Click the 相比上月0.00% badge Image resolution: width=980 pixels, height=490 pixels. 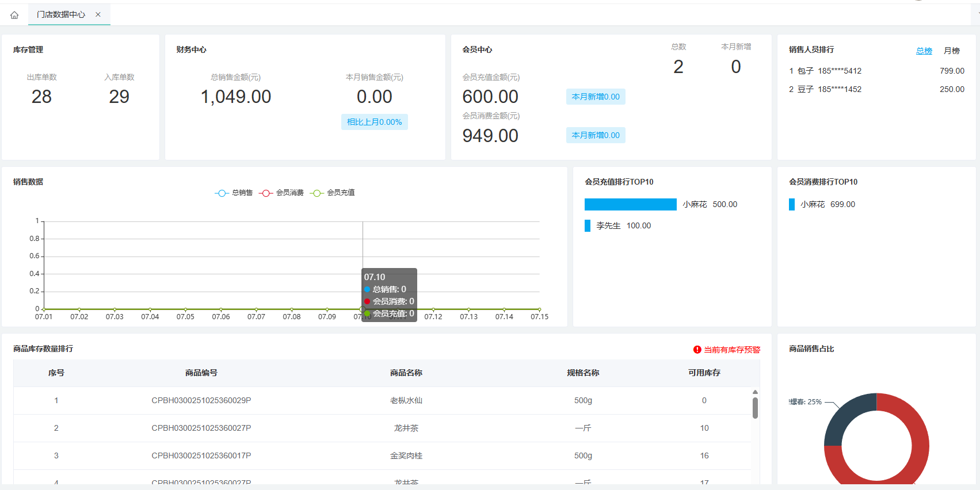point(375,122)
